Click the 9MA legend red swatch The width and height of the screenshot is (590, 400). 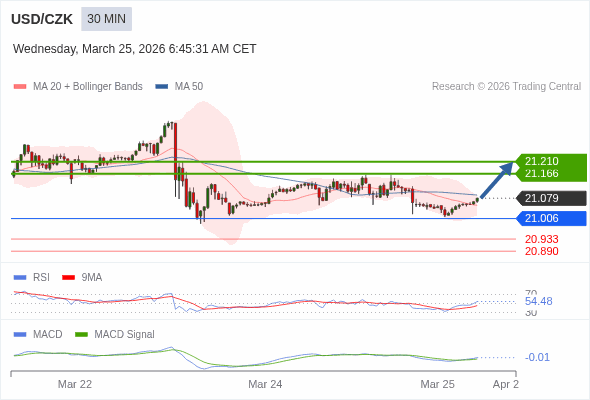(x=68, y=278)
